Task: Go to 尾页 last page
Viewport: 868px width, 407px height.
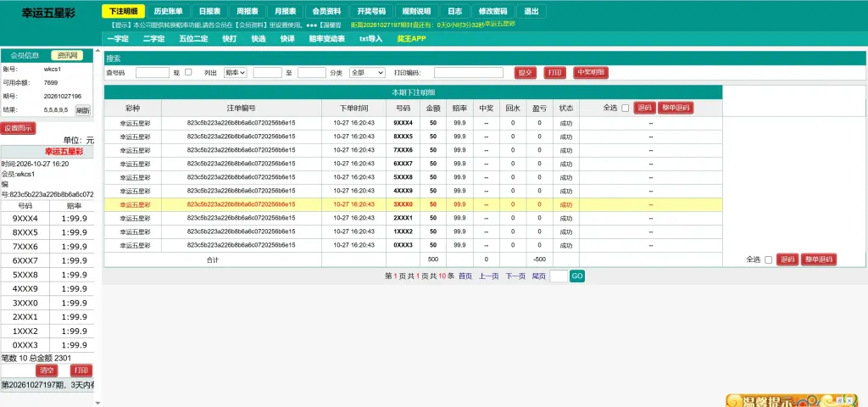Action: point(538,276)
